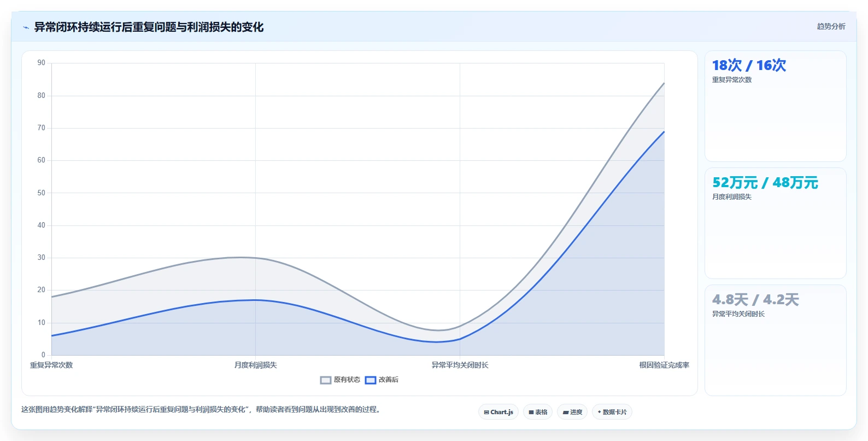Click the chart title 异常闭环持续运行后重复问题与利润损失的变化
This screenshot has width=868, height=441.
click(x=149, y=27)
